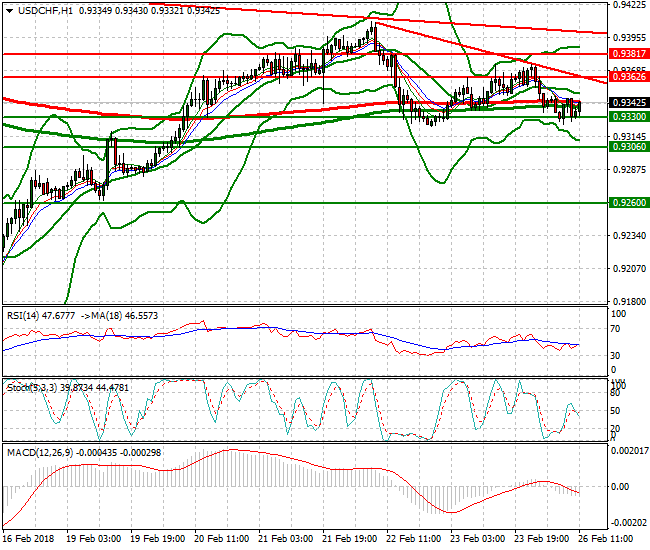Click the 0.93626 red resistance price label
Viewport: 650px width, 550px height.
point(629,77)
